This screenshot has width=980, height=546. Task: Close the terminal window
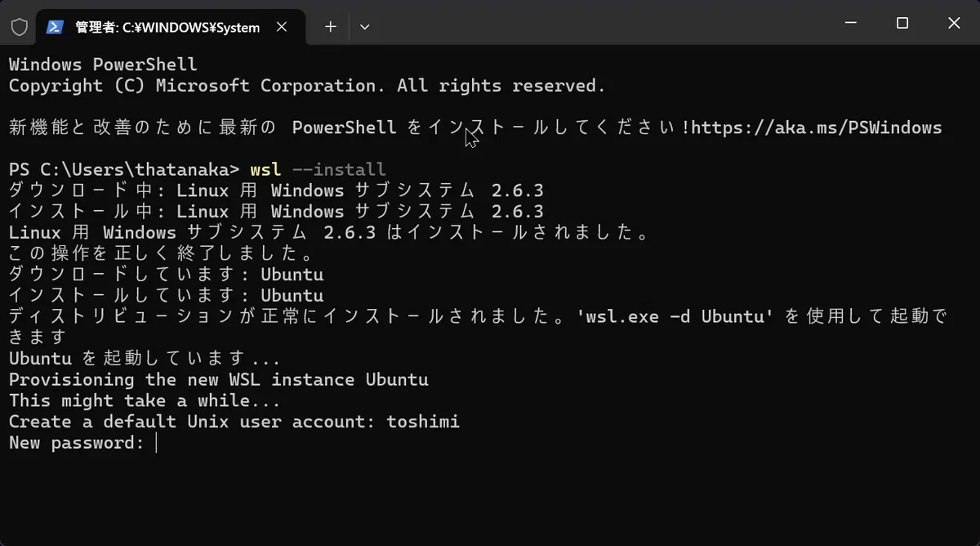click(x=954, y=24)
